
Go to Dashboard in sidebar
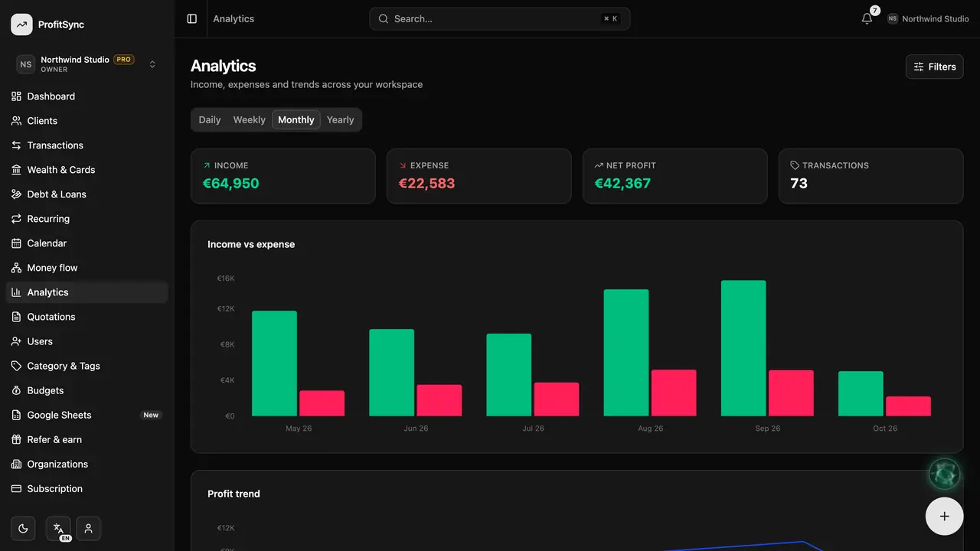click(87, 96)
